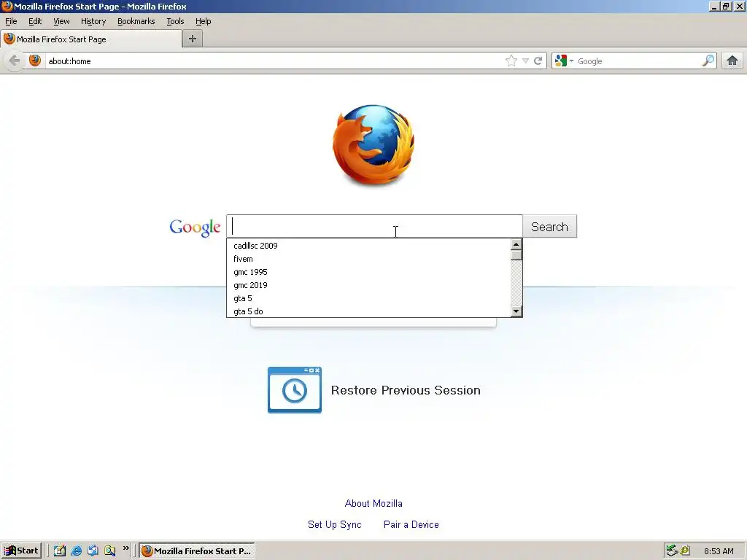Viewport: 747px width, 560px height.
Task: Click the yellow tray icon beside the clock
Action: pyautogui.click(x=685, y=551)
